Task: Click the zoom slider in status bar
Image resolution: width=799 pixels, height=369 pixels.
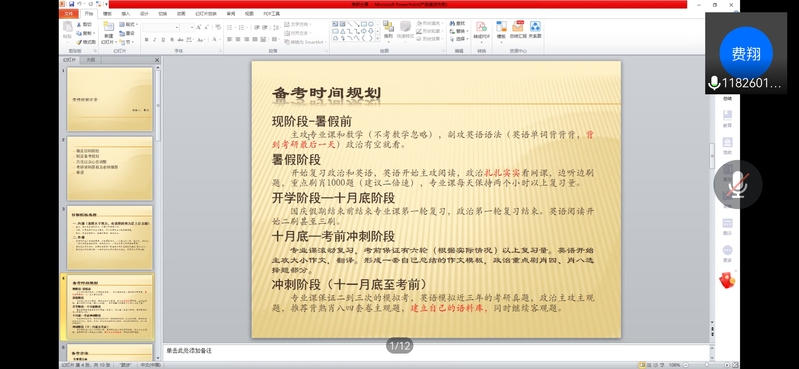Action: coord(706,365)
